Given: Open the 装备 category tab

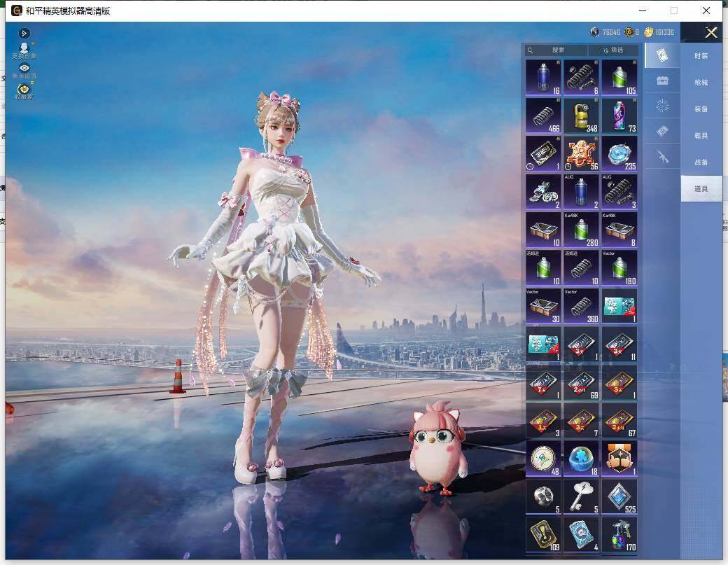Looking at the screenshot, I should point(701,109).
